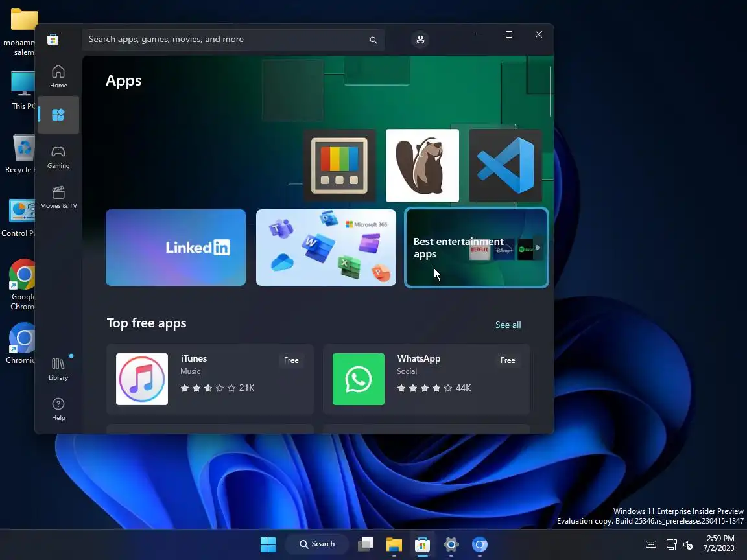The width and height of the screenshot is (747, 560).
Task: Click the Free button for iTunes
Action: pos(291,360)
